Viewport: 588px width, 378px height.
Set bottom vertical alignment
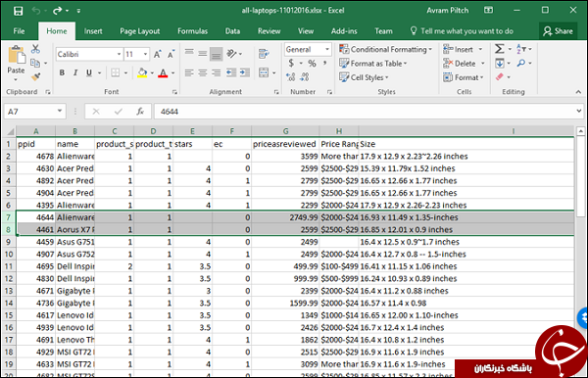coord(216,54)
